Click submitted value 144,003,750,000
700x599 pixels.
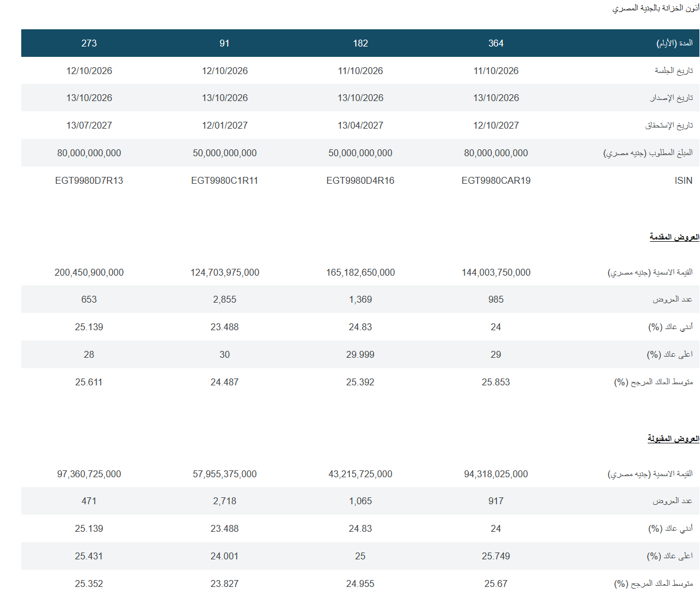[x=496, y=272]
